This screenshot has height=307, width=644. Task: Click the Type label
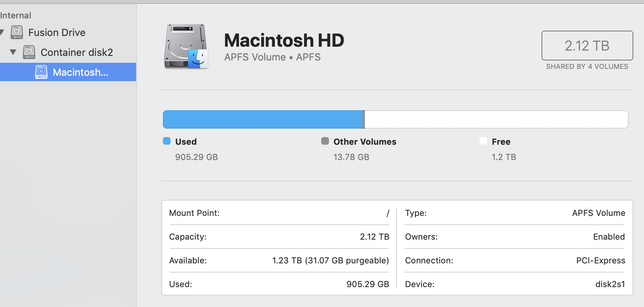point(416,213)
